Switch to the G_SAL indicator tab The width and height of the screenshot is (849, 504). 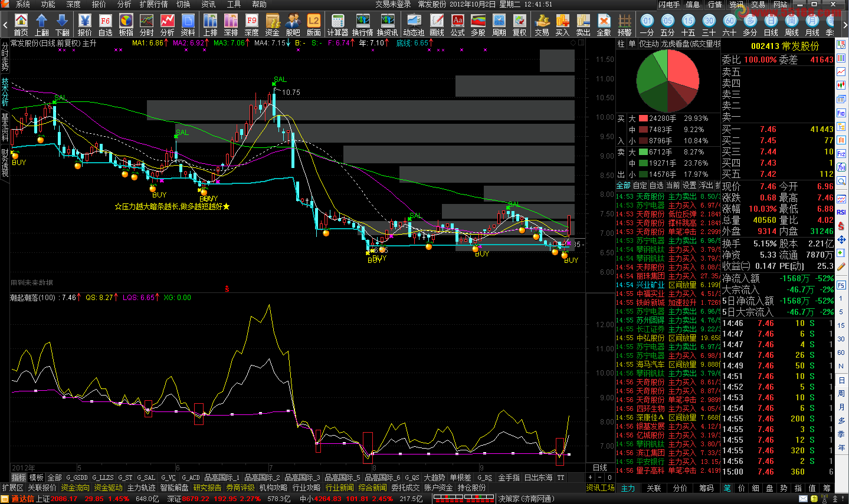pyautogui.click(x=146, y=477)
